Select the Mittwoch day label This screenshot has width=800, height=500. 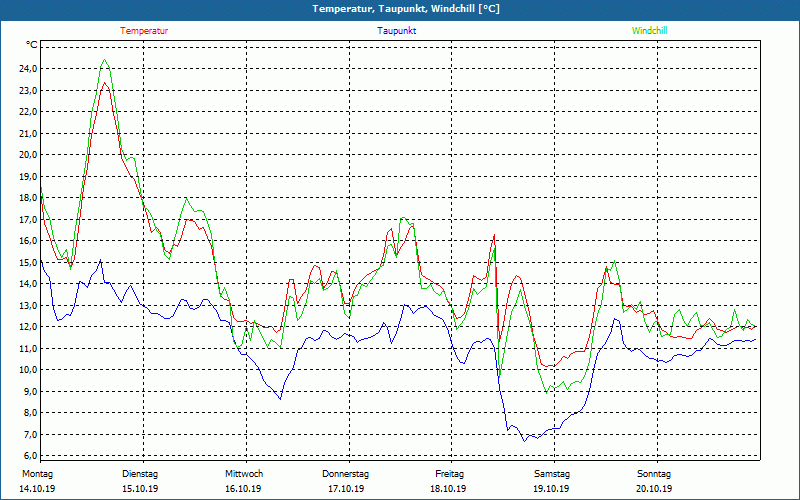244,474
